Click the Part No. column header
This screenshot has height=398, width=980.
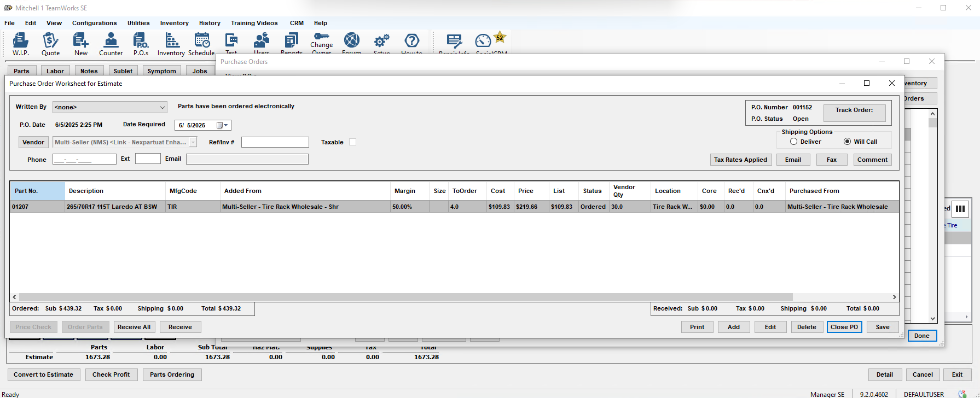point(37,191)
